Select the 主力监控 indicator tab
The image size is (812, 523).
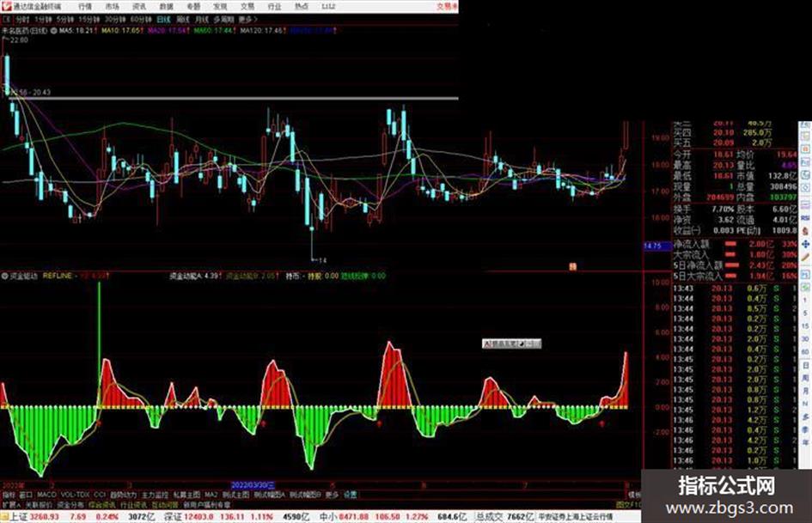(x=155, y=495)
